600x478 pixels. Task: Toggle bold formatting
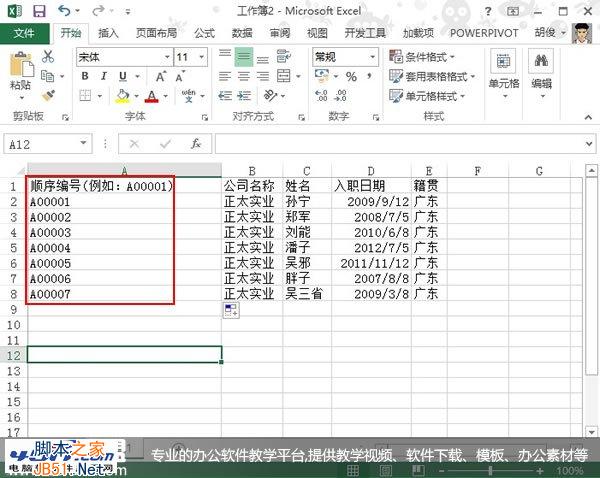pos(84,77)
